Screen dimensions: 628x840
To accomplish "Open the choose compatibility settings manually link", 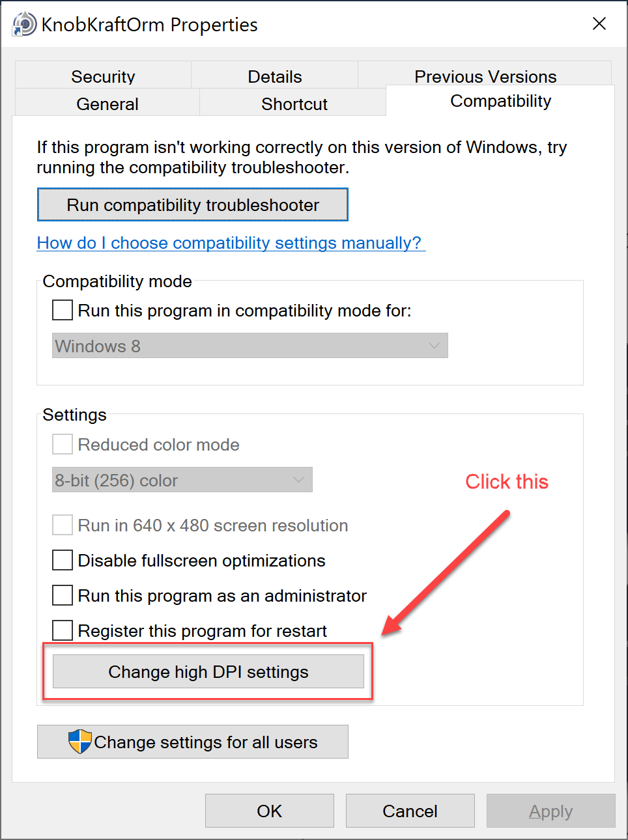I will (x=229, y=243).
